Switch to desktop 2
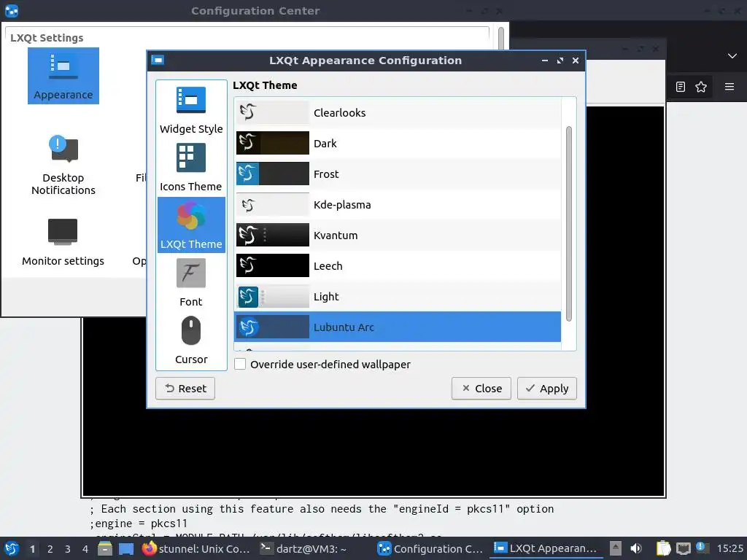The image size is (747, 560). pyautogui.click(x=50, y=549)
